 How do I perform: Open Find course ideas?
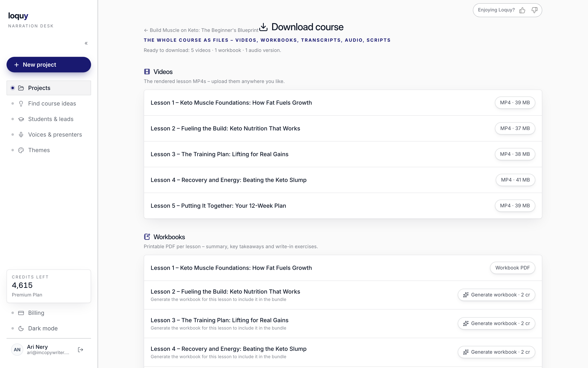click(49, 103)
